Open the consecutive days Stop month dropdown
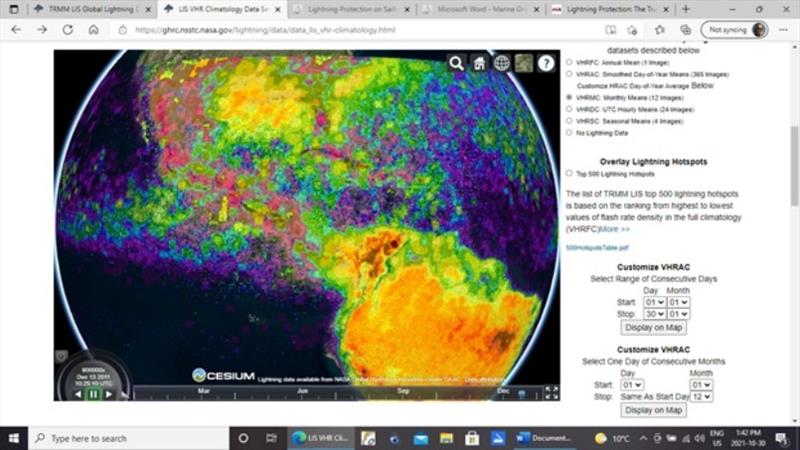This screenshot has width=800, height=450. coord(678,314)
